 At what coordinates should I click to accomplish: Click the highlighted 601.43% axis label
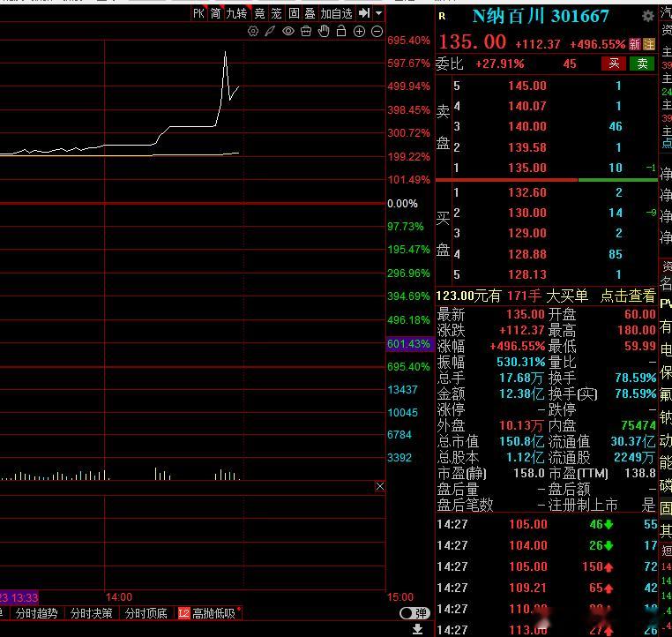409,344
